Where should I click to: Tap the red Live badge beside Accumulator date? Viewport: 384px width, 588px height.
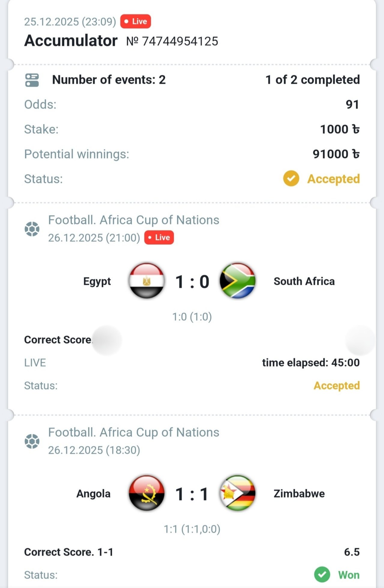[x=136, y=22]
